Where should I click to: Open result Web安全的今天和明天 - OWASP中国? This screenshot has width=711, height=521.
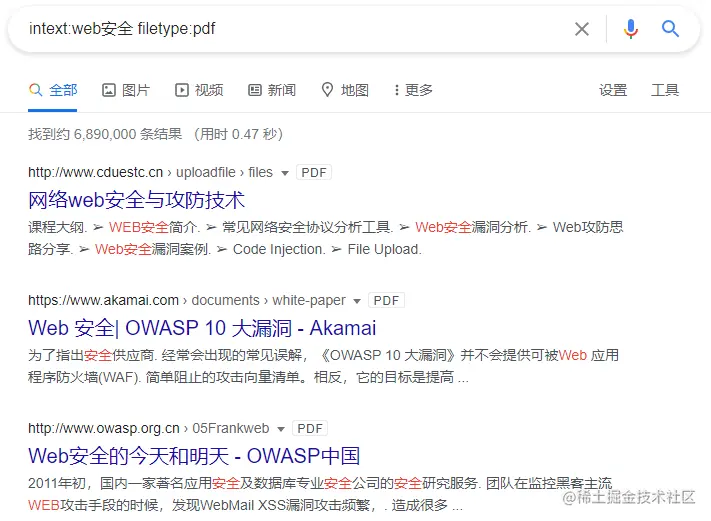coord(194,456)
